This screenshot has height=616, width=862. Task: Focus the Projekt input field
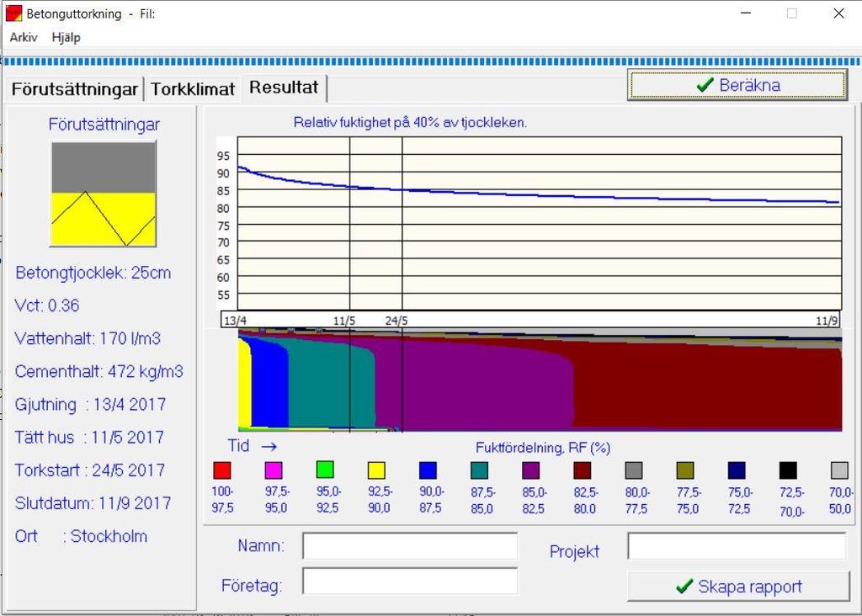point(737,546)
